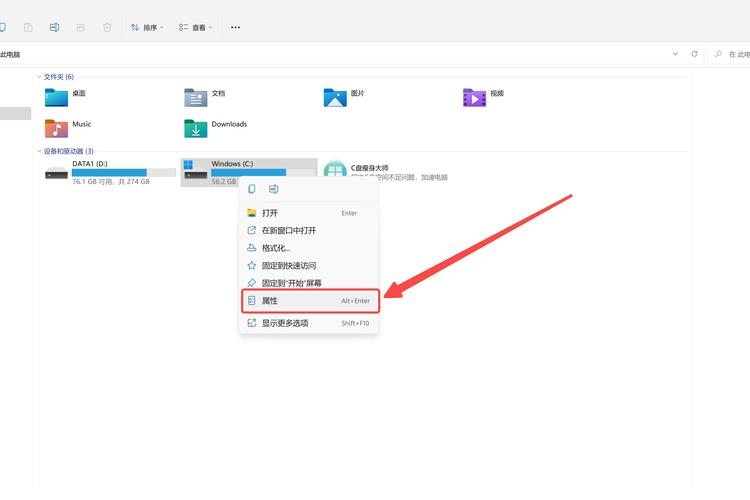Click the rename icon in context menu
Screen dimensions: 750x500
click(x=273, y=189)
